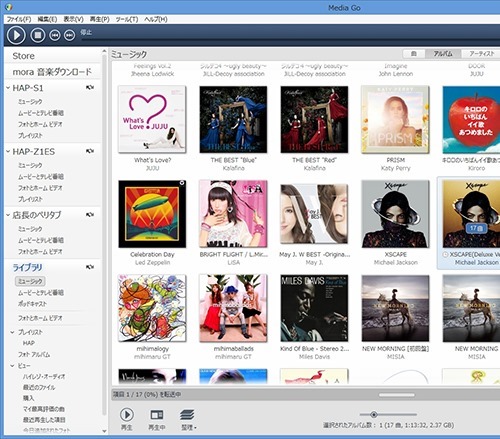Image resolution: width=500 pixels, height=439 pixels.
Task: Switch to the アルバム album view tab
Action: [x=443, y=54]
